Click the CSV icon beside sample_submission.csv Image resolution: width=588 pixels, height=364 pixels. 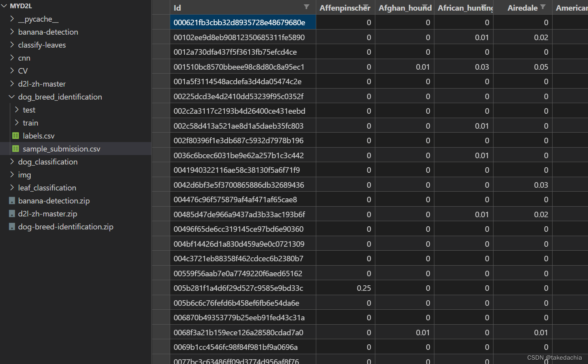click(16, 149)
